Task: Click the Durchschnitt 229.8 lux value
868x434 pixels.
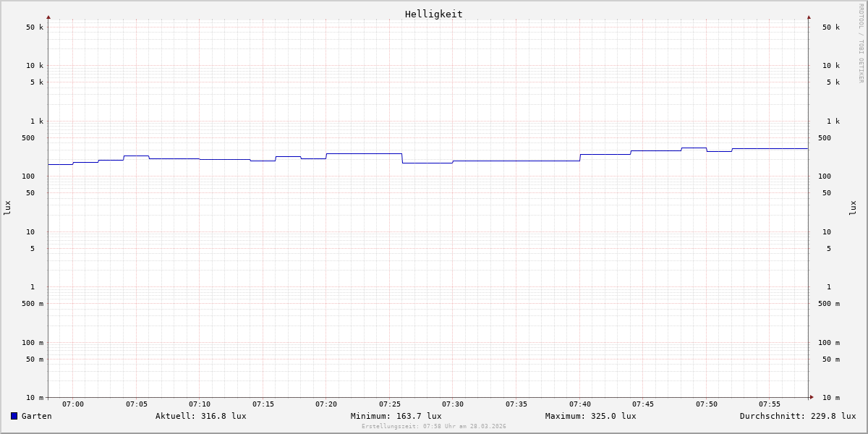Action: tap(797, 416)
